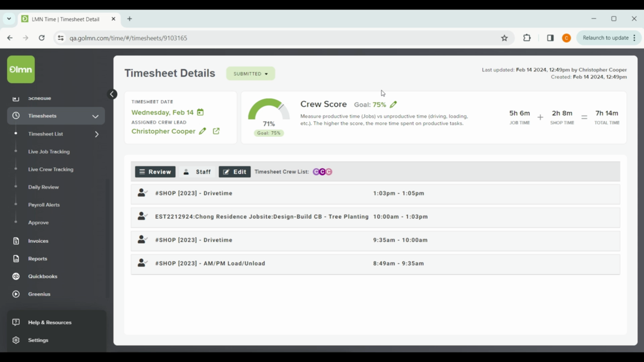Open the SUBMITTED status dropdown
This screenshot has width=644, height=362.
tap(251, 73)
